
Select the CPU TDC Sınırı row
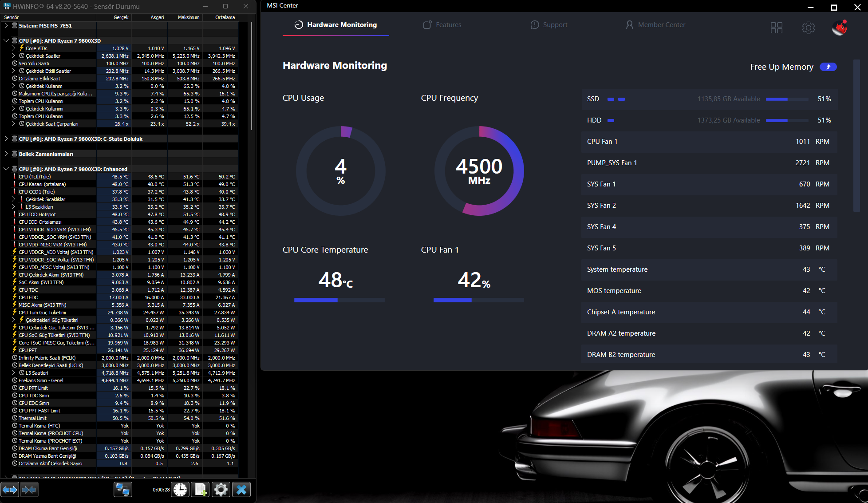click(119, 395)
